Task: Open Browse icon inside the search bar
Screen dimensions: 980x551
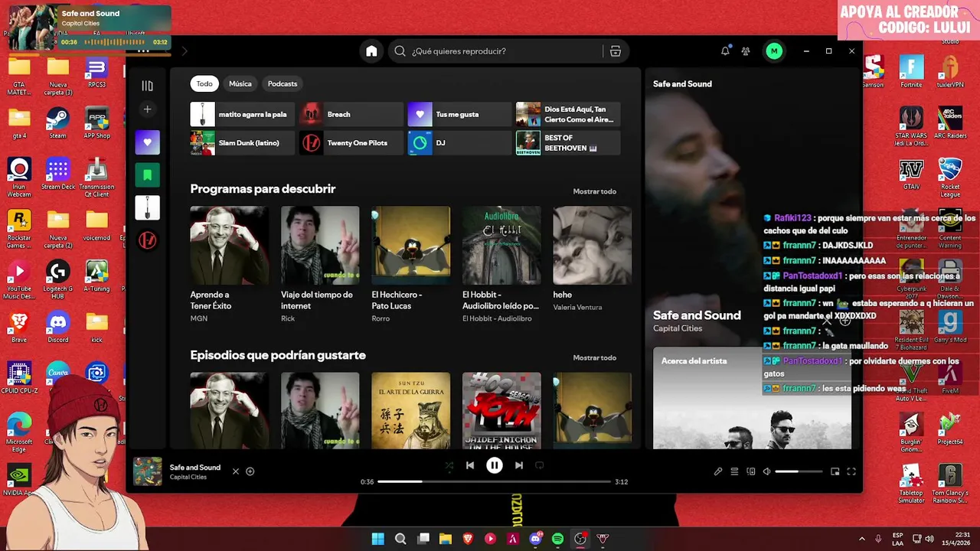Action: (x=616, y=51)
